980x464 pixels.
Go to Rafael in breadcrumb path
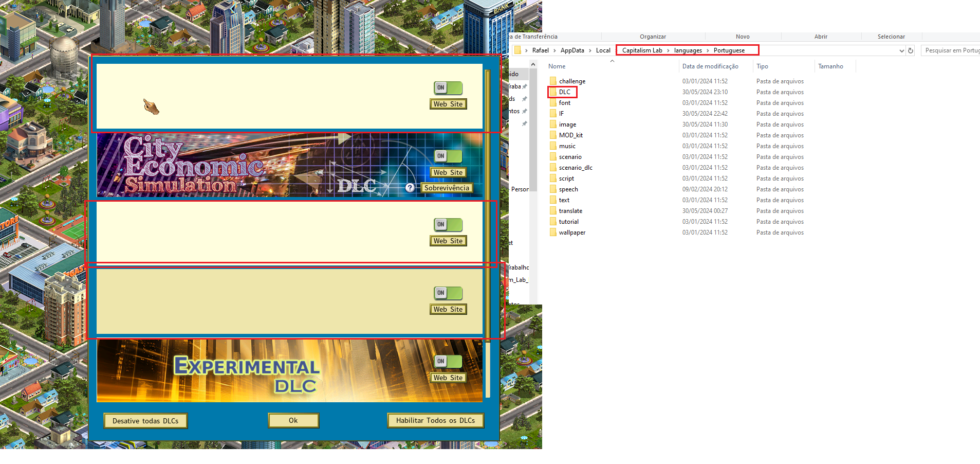coord(540,50)
